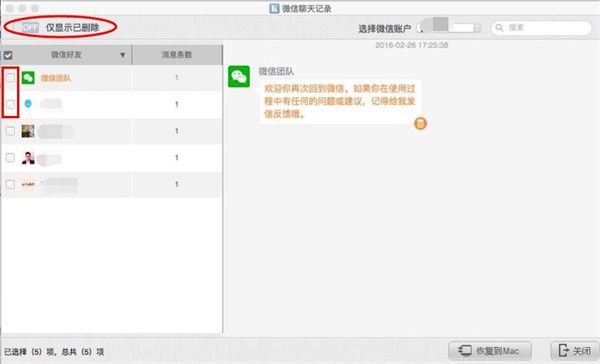The image size is (600, 364).
Task: Select the 微信团队 name in friend list
Action: [56, 78]
